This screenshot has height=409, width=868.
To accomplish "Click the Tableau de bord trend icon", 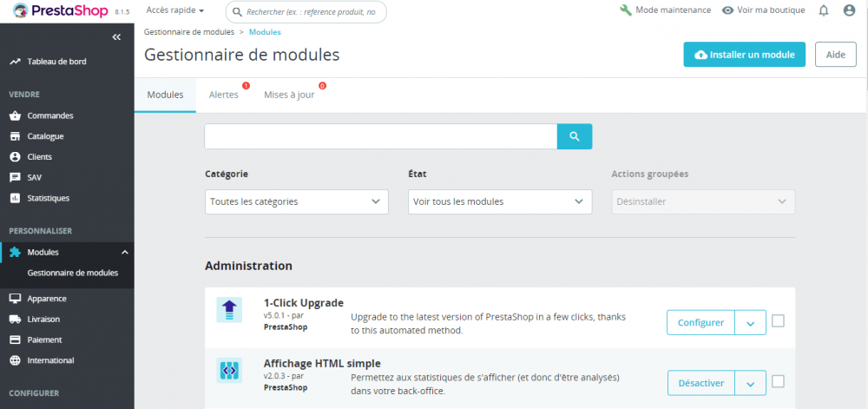I will [x=16, y=62].
